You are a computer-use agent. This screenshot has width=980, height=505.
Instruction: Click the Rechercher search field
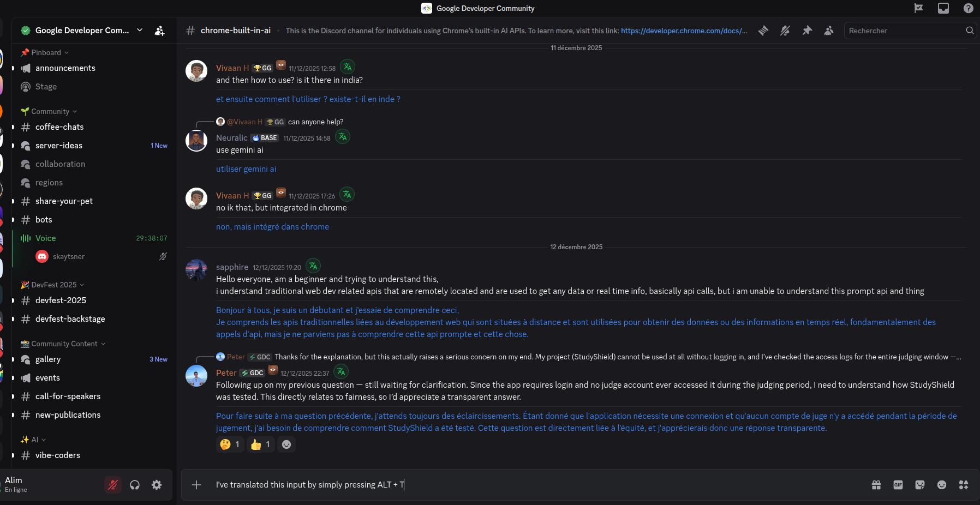(x=906, y=31)
